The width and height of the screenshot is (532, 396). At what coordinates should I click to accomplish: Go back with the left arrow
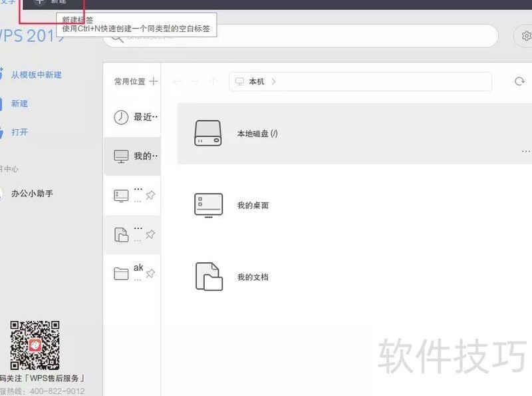coord(177,81)
